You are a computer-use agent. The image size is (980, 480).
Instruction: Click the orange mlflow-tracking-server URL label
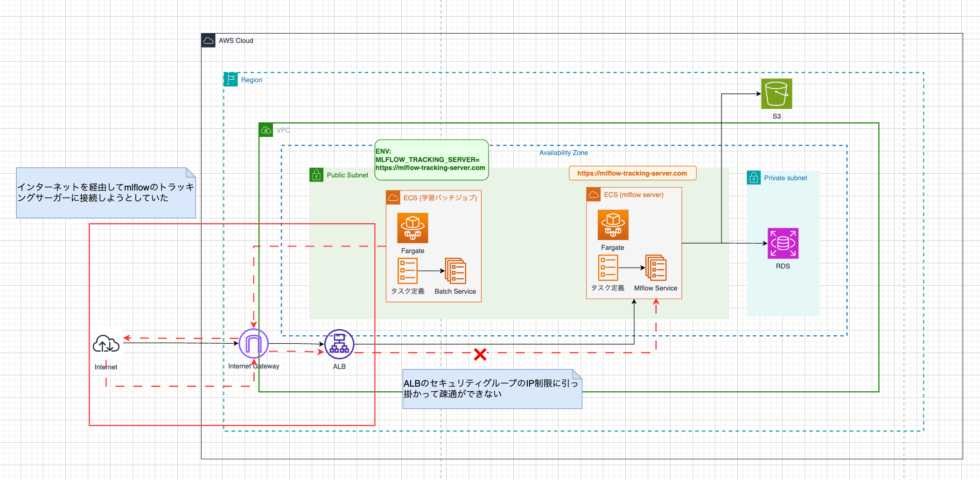click(632, 173)
